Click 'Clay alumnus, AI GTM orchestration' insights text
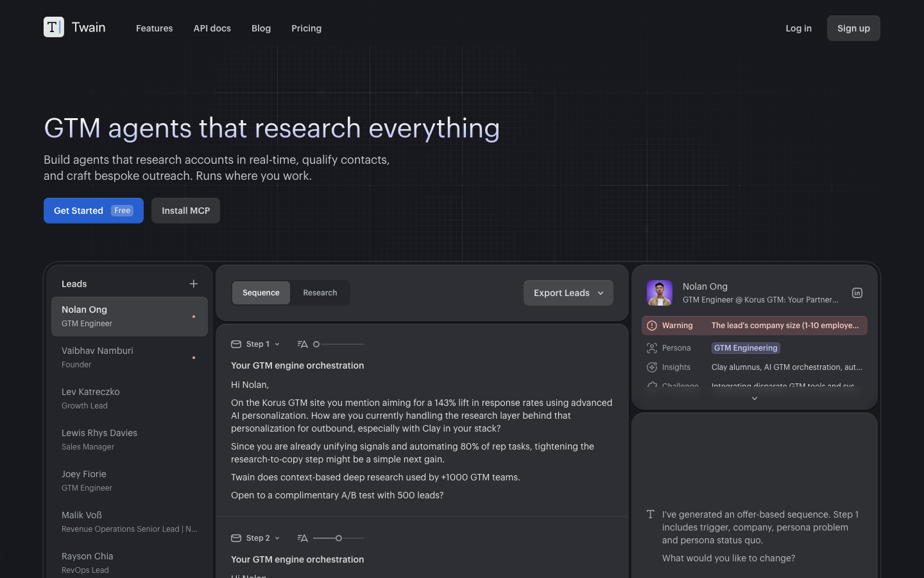The image size is (924, 578). click(x=787, y=367)
